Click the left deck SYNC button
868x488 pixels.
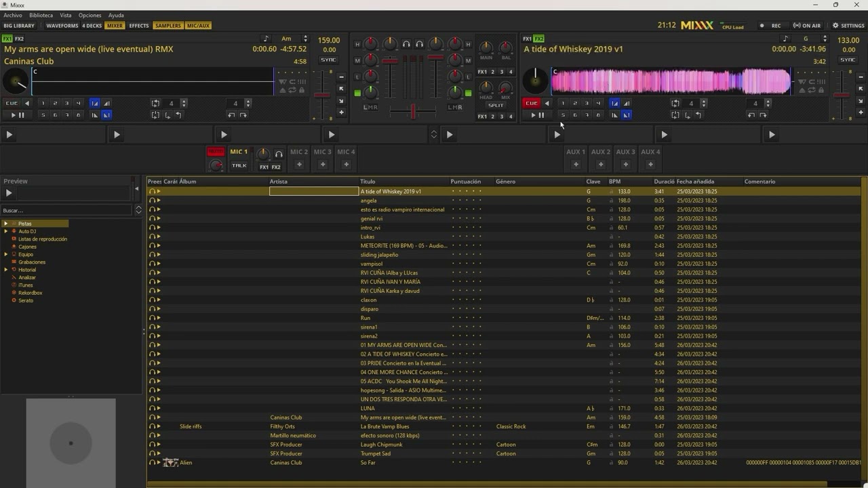tap(328, 60)
